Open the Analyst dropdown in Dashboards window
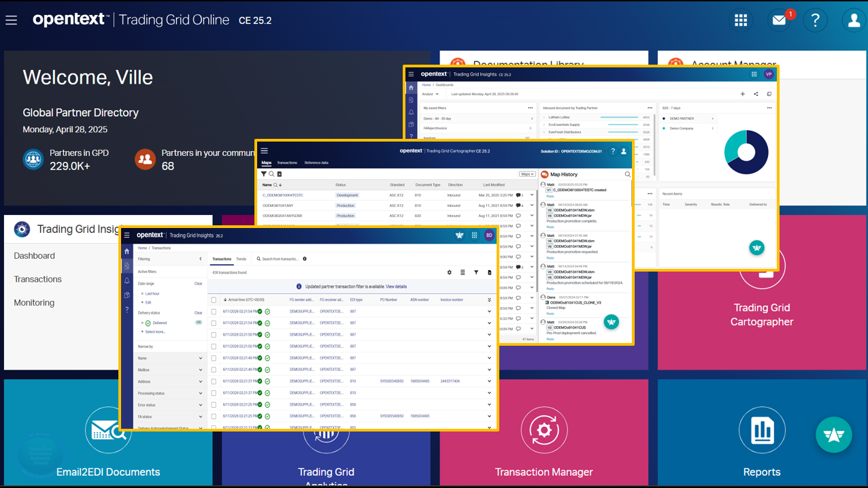 click(430, 95)
